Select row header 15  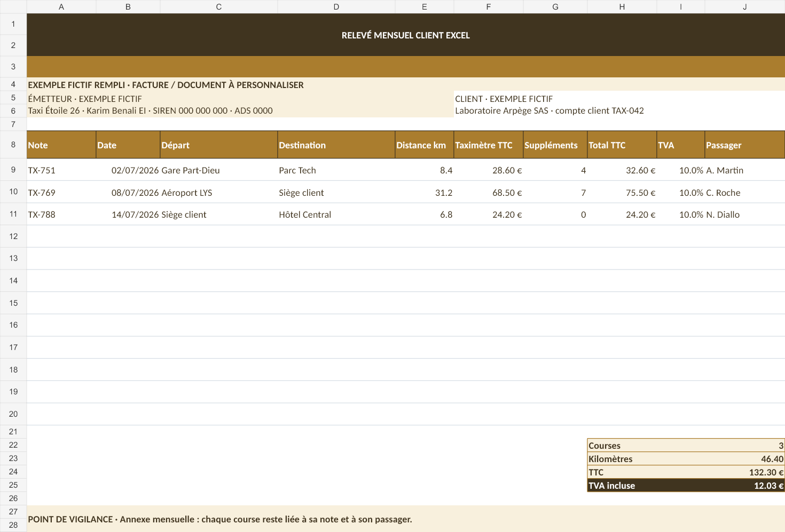click(x=13, y=303)
